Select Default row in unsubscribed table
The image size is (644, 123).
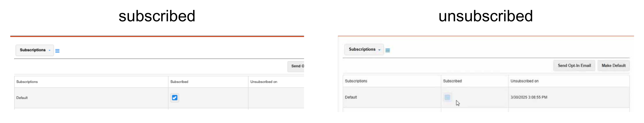coord(486,97)
